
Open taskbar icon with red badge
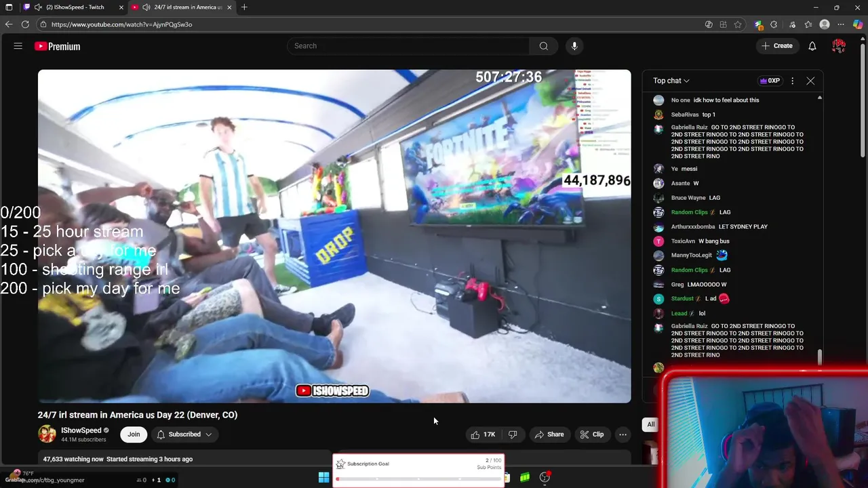point(545,477)
